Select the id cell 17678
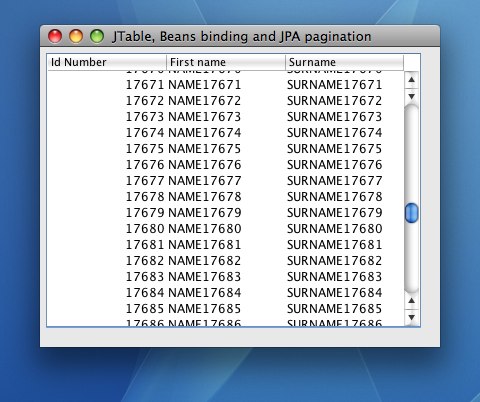 [x=107, y=197]
